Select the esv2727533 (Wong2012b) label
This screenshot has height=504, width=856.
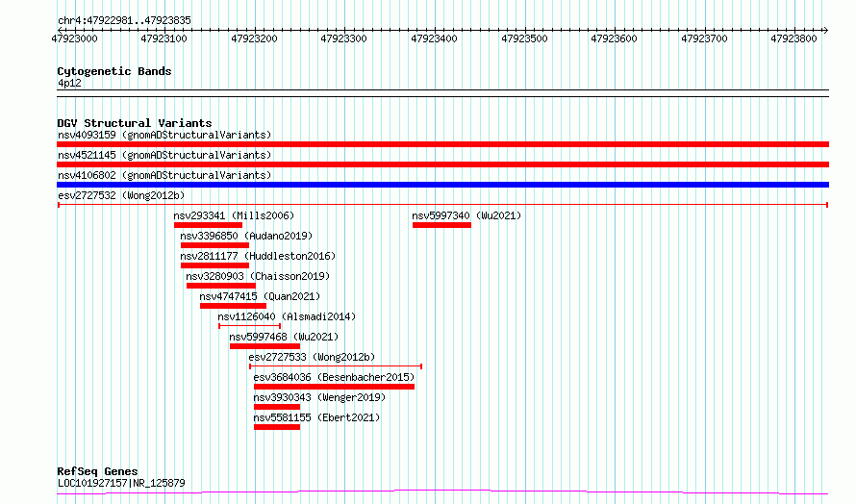(312, 357)
